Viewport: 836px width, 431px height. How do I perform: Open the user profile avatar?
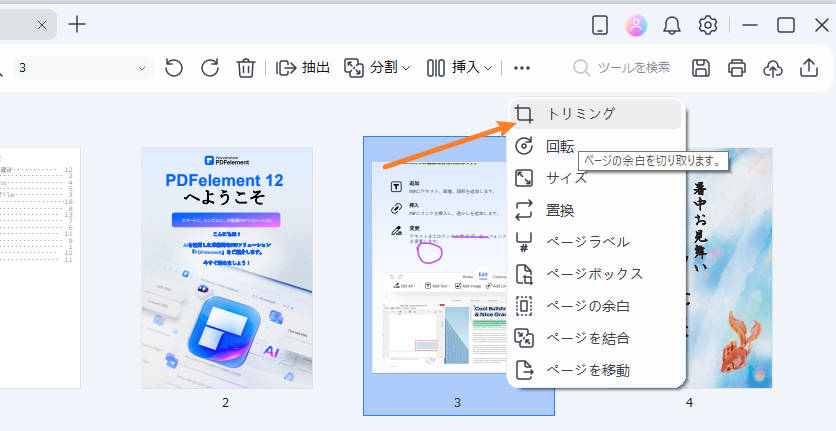click(636, 25)
